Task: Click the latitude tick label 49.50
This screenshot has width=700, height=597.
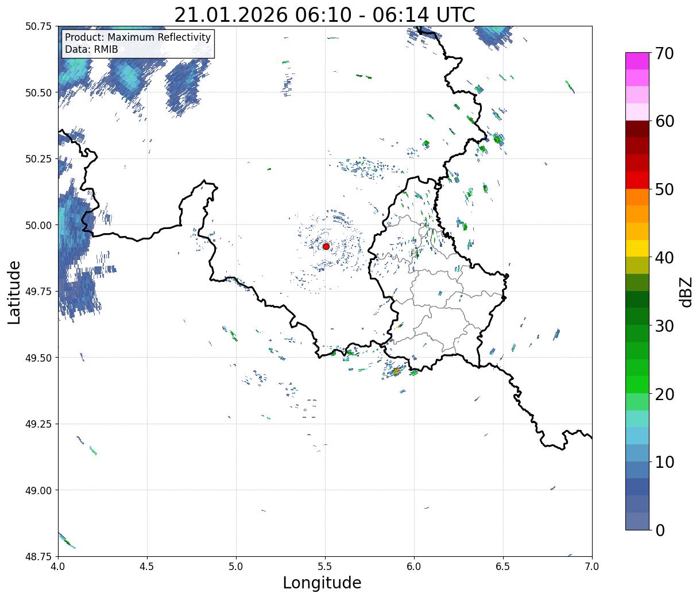Action: pos(38,358)
